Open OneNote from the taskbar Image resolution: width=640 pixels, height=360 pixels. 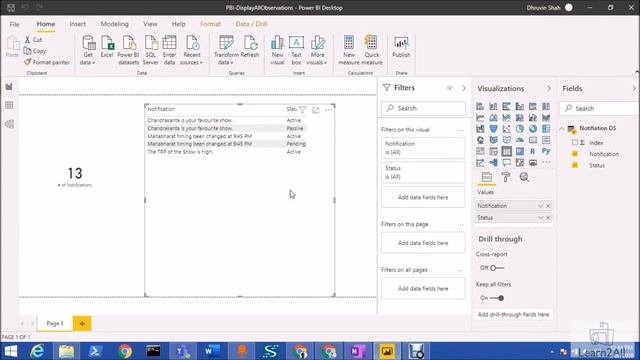pos(358,351)
